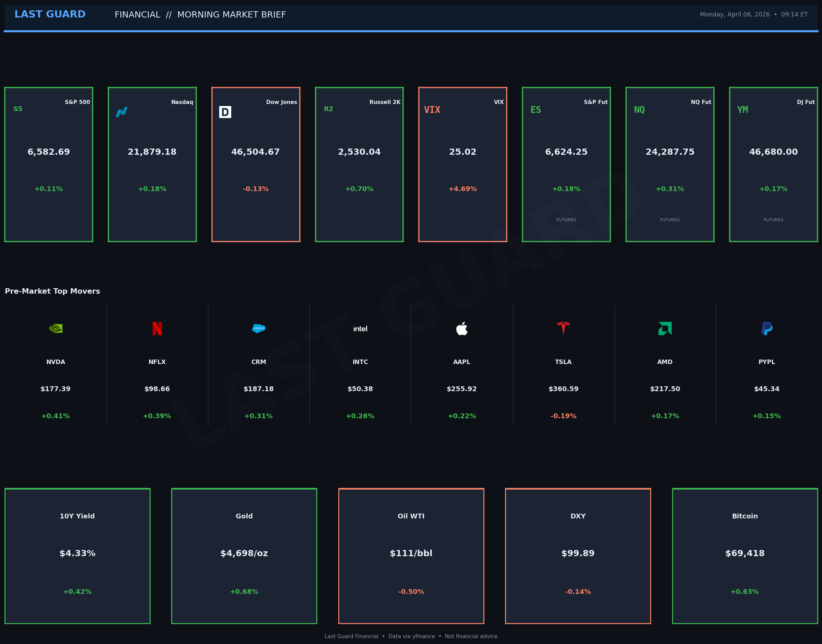Click the Netflix logo icon
Screen dimensions: 822x644
157,328
